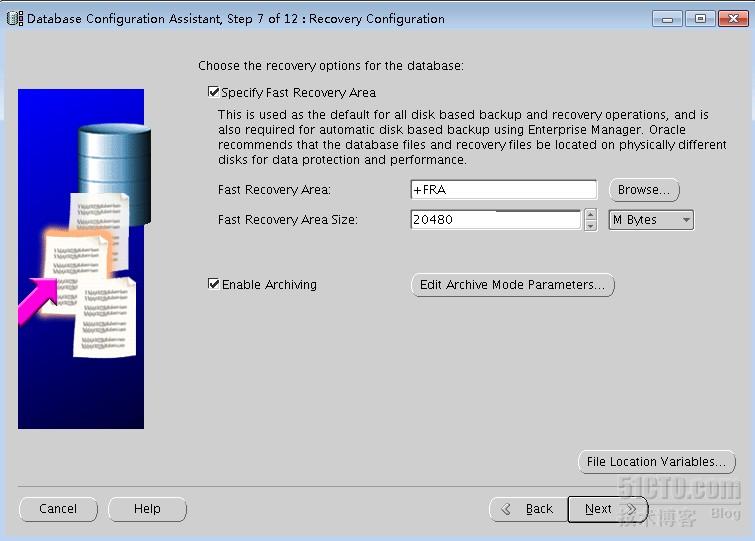Toggle Specify Fast Recovery Area checkbox

pyautogui.click(x=213, y=92)
